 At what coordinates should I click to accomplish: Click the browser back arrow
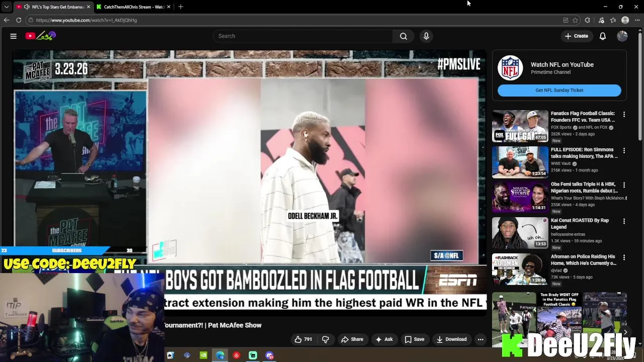[x=7, y=20]
